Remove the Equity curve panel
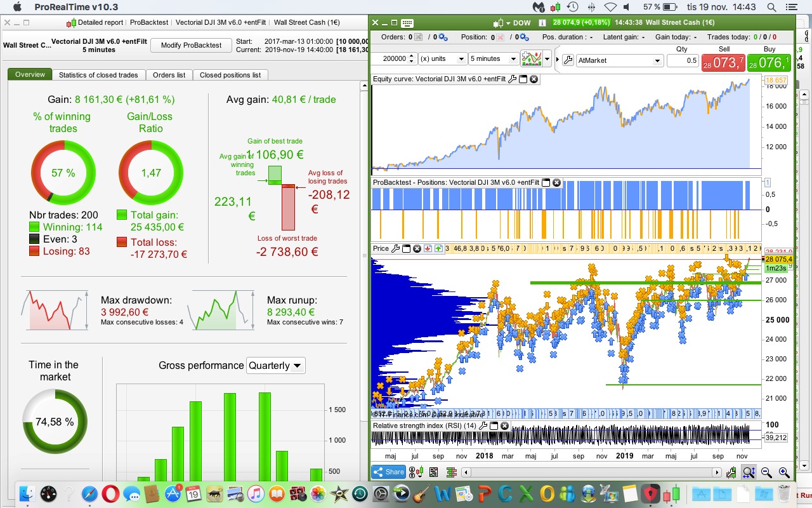812x508 pixels. (534, 79)
